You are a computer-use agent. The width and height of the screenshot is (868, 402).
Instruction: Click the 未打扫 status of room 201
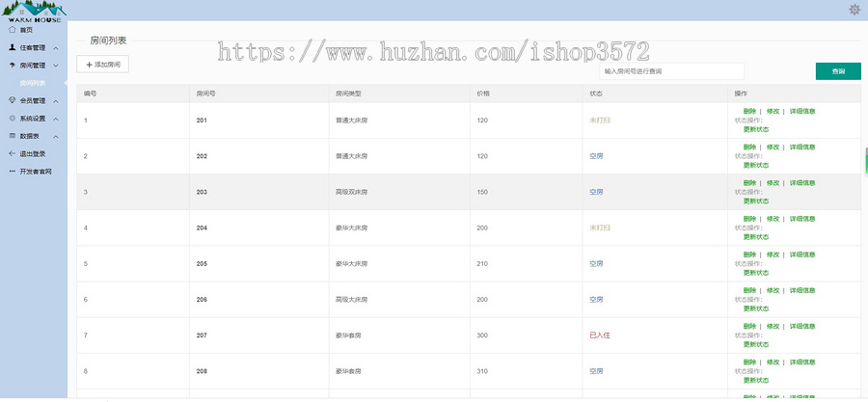pos(600,120)
